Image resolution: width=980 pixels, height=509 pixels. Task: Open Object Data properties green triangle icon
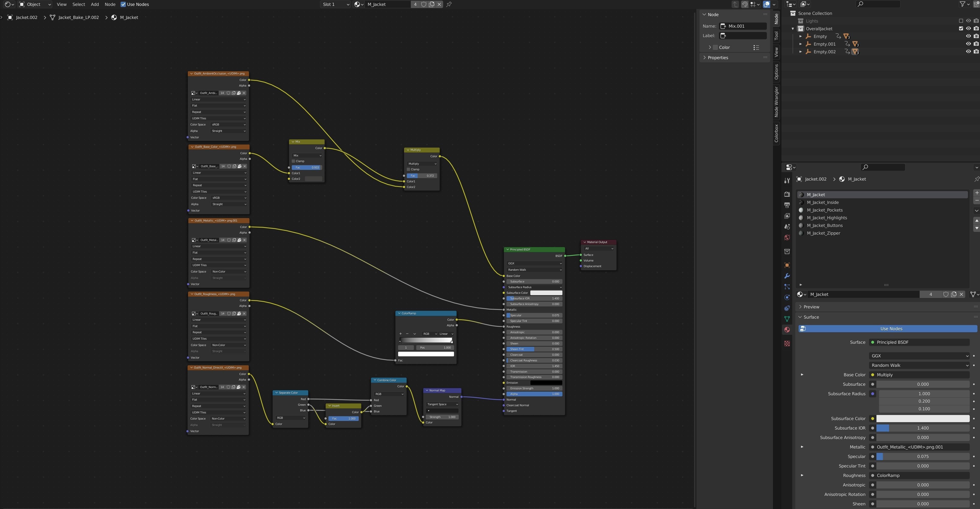787,319
